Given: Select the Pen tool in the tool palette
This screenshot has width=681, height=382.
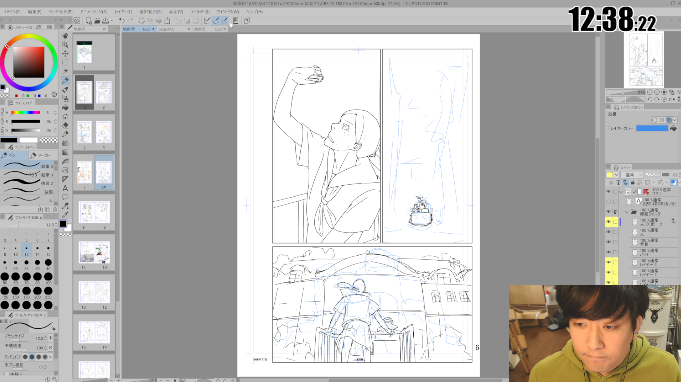Looking at the screenshot, I should [65, 81].
